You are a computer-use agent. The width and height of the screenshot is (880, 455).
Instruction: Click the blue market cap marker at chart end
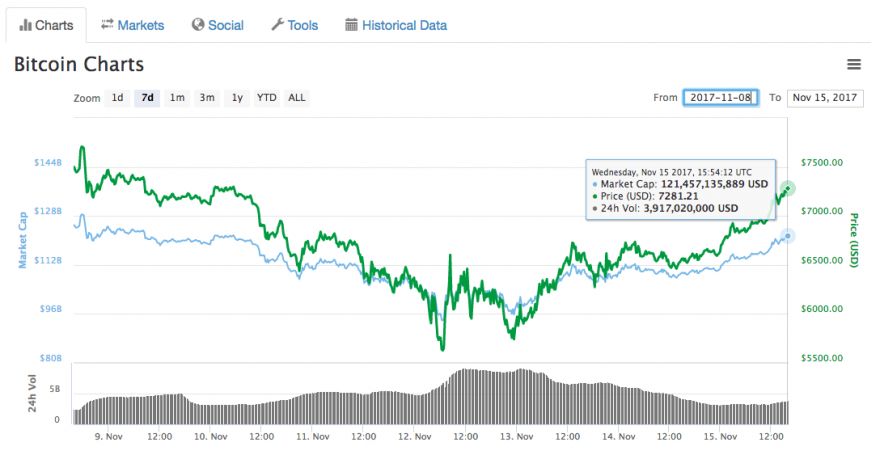click(x=788, y=236)
